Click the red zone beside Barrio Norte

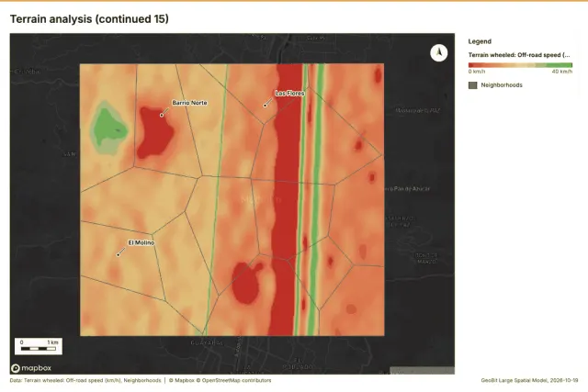153,132
